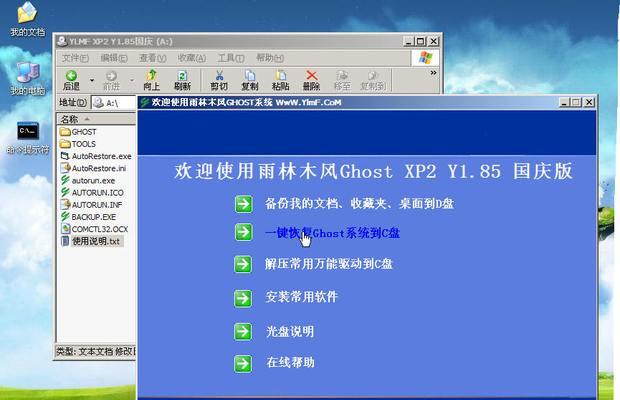Click 解压常用万能驱动到C盘 link
The height and width of the screenshot is (400, 620).
point(329,264)
